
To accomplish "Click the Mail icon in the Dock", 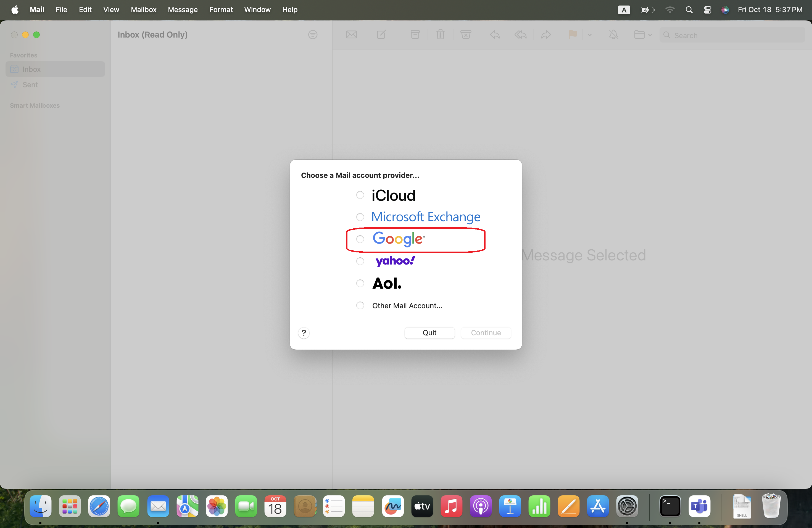I will pos(158,506).
